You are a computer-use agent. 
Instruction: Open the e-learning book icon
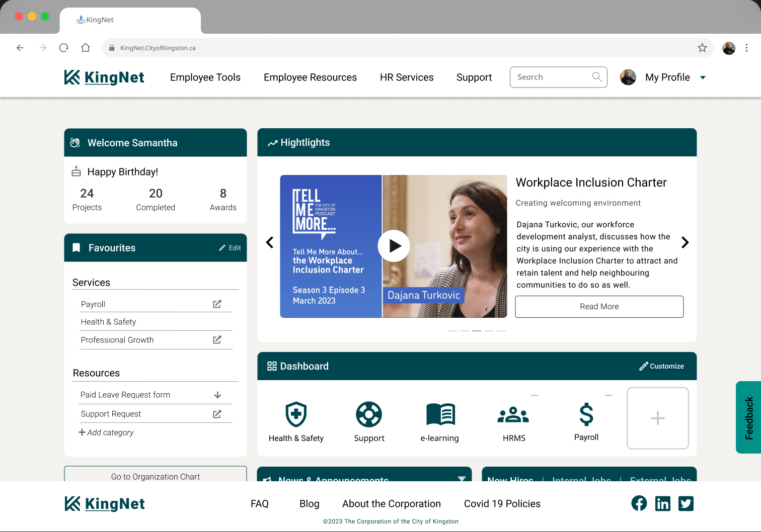(x=440, y=415)
